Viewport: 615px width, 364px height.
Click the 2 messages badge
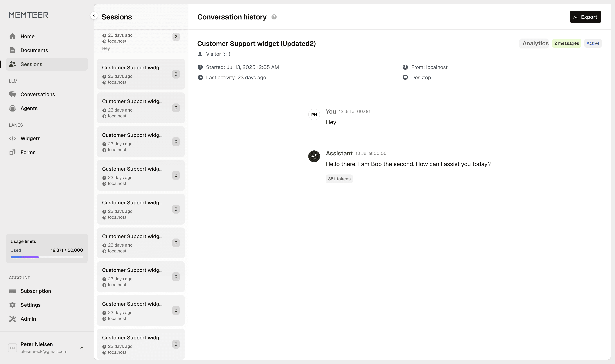pos(566,43)
